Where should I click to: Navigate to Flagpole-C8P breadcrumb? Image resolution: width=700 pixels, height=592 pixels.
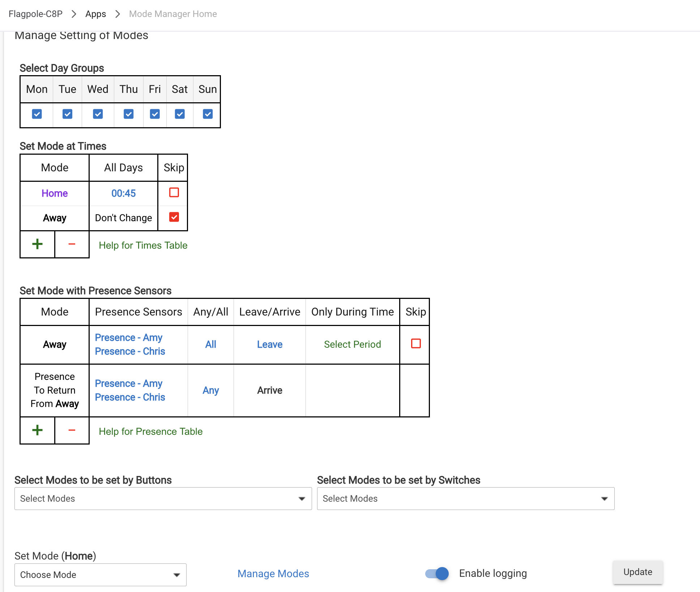tap(35, 14)
